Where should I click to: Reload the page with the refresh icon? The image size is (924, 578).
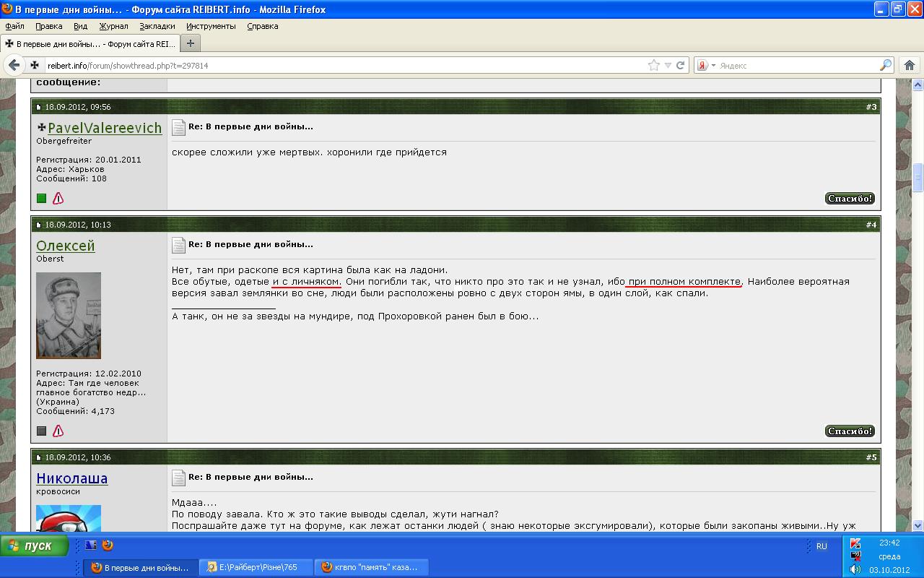pyautogui.click(x=680, y=65)
